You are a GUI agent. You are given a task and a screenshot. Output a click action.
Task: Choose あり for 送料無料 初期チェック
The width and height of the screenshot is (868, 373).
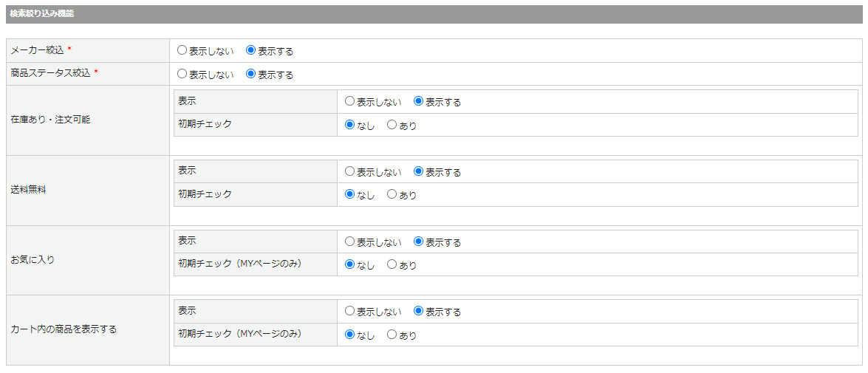[392, 195]
